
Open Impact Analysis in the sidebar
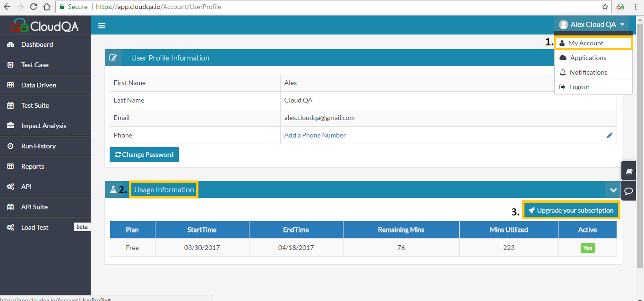[45, 126]
